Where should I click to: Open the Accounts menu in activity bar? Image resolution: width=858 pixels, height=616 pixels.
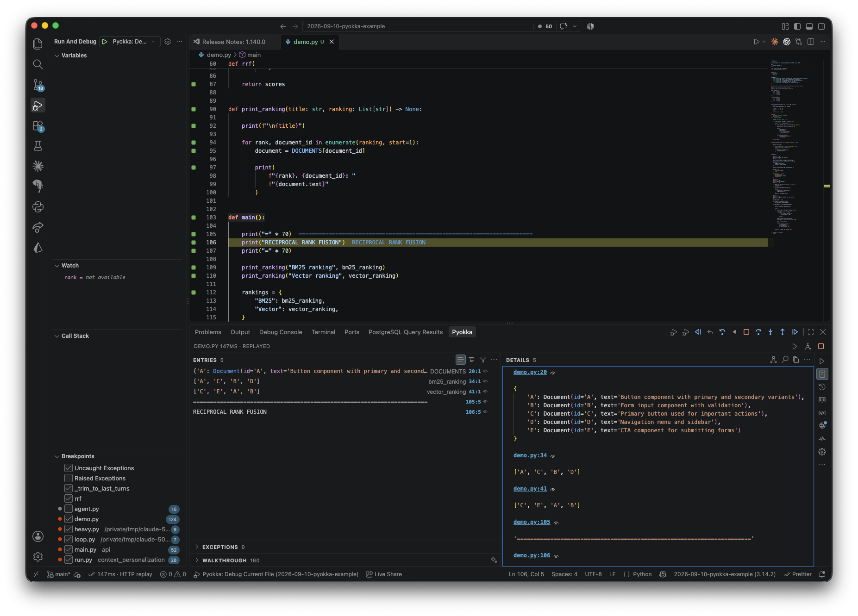38,536
